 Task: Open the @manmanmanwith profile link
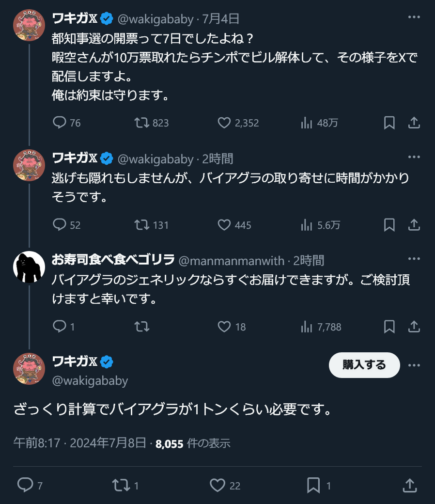pos(232,261)
